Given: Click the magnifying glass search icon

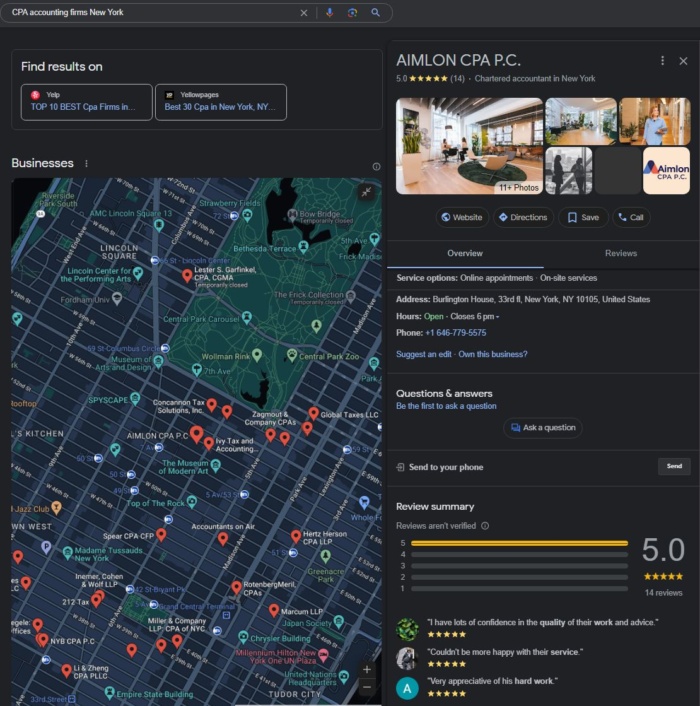Looking at the screenshot, I should click(376, 13).
